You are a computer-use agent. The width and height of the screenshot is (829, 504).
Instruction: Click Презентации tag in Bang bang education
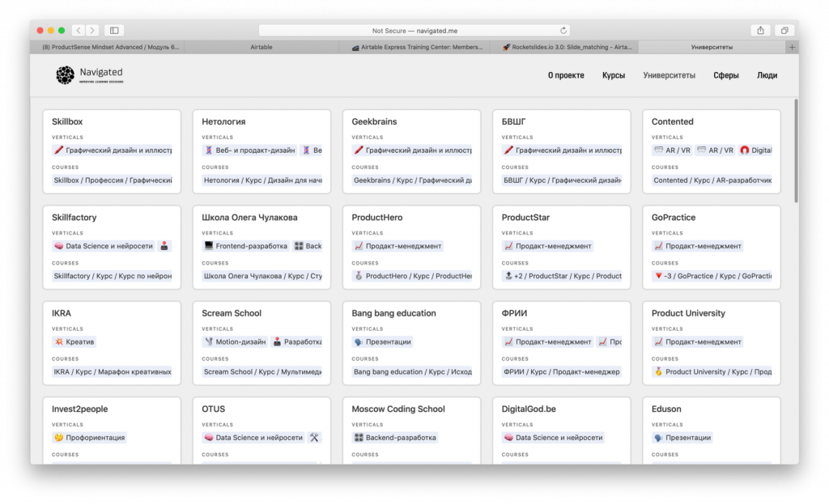tap(382, 342)
